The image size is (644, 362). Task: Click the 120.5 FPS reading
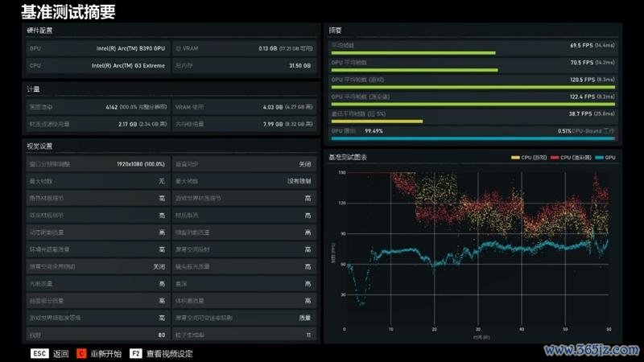coord(582,80)
